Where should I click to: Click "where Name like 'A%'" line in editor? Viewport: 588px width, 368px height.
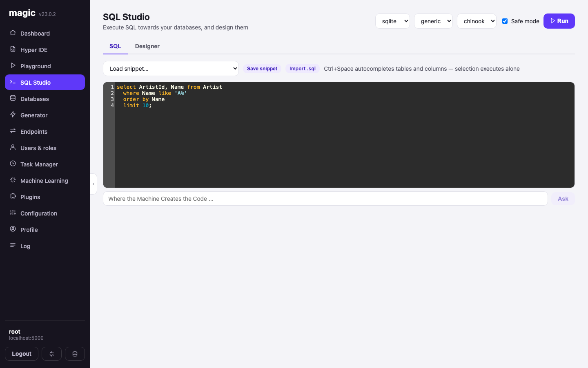pyautogui.click(x=155, y=93)
